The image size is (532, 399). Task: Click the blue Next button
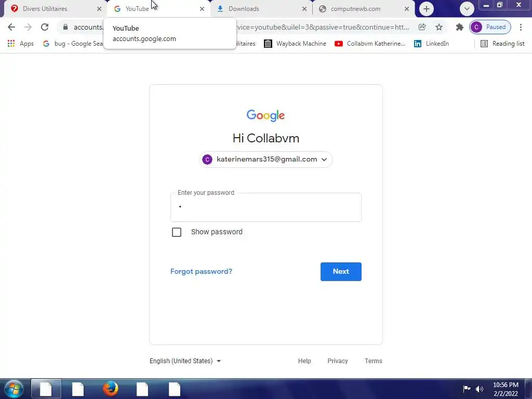(341, 271)
